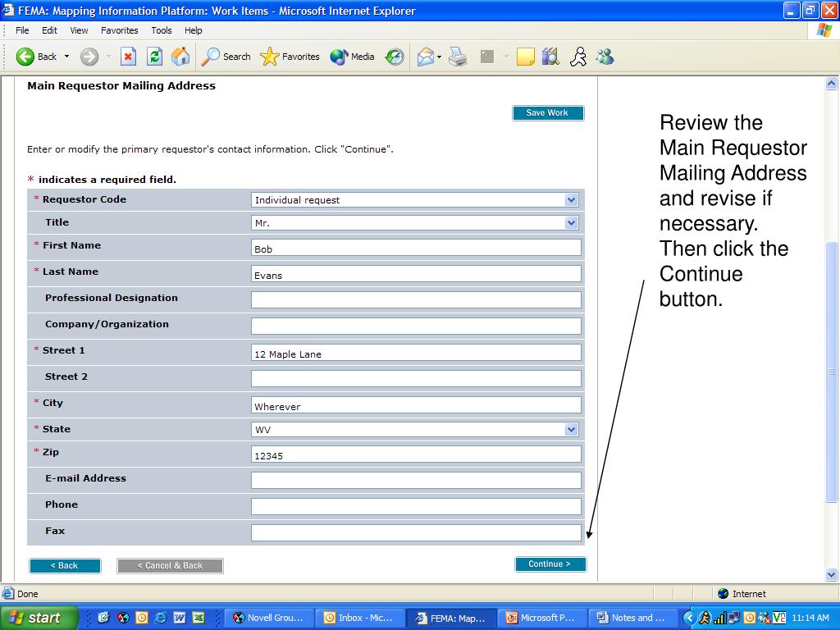Viewport: 840px width, 630px height.
Task: Click the Company/Organization input field
Action: point(416,326)
